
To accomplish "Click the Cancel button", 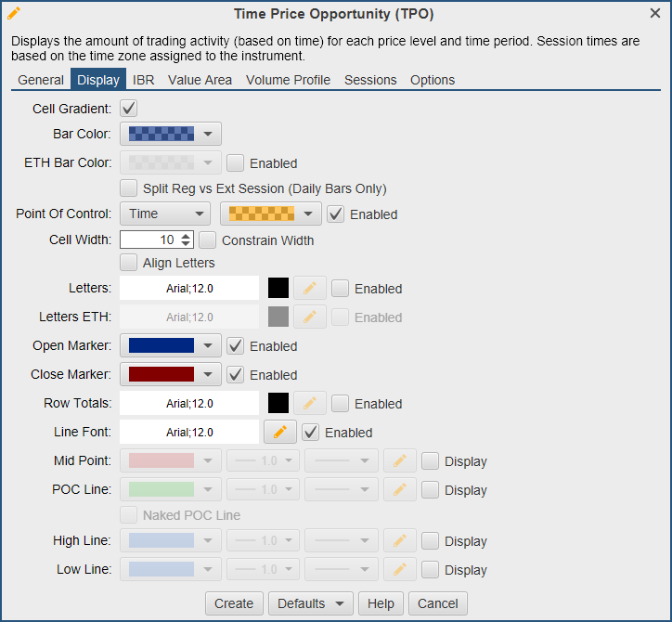I will coord(437,603).
